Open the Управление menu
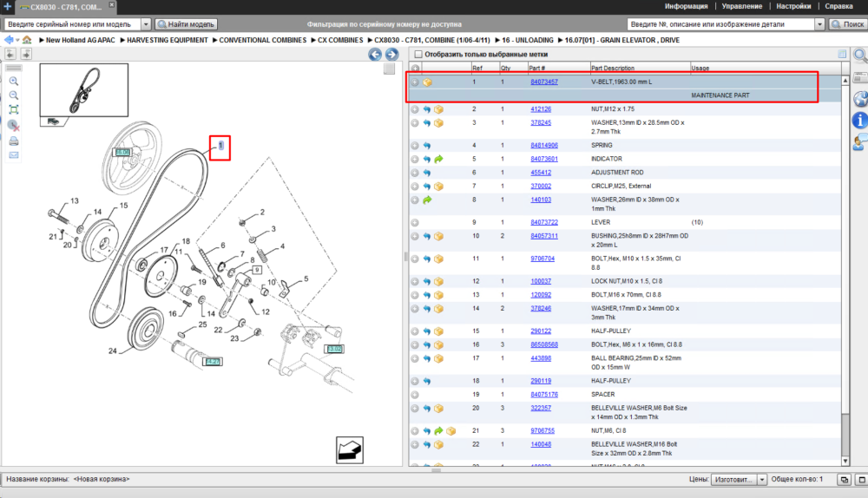The image size is (868, 498). tap(742, 6)
